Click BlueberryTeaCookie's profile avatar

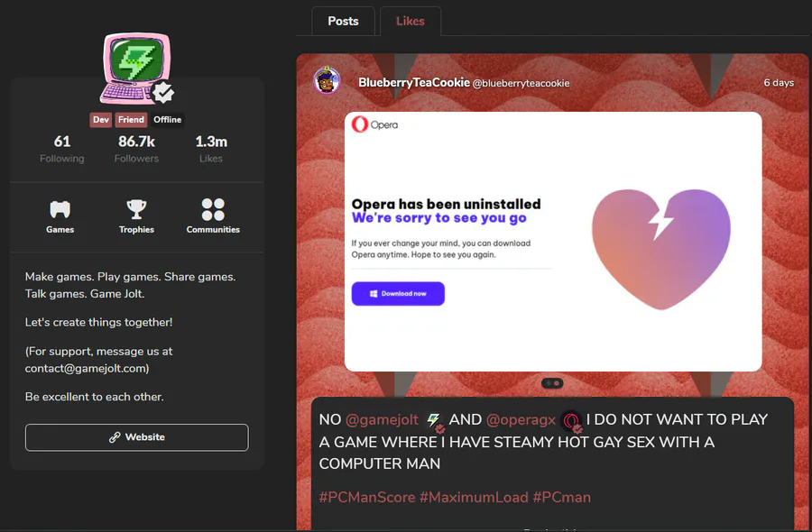(328, 81)
